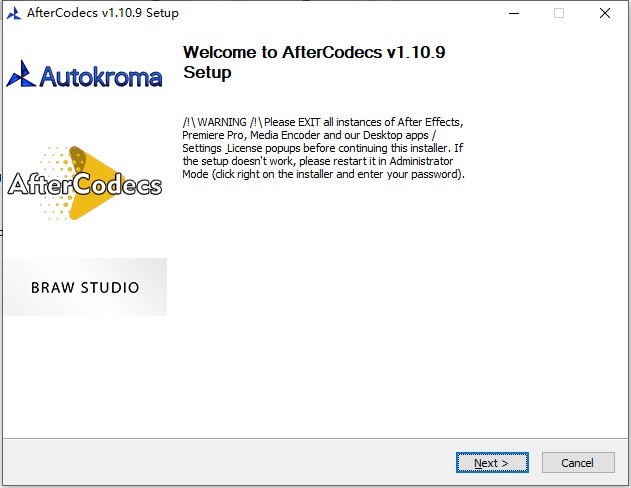Click the "Welcome to AfterCodecs v1.10.9 Setup" heading
The width and height of the screenshot is (631, 488).
point(314,62)
